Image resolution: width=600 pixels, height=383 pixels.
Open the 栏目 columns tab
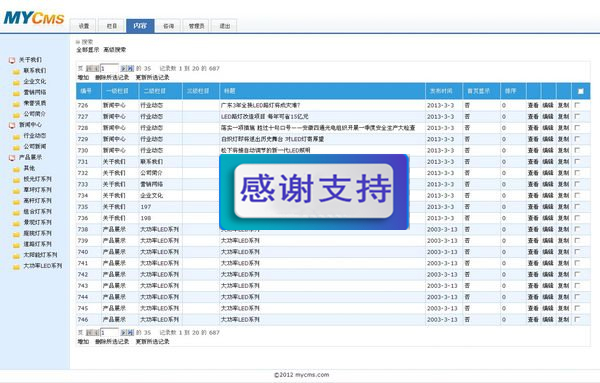pyautogui.click(x=112, y=26)
